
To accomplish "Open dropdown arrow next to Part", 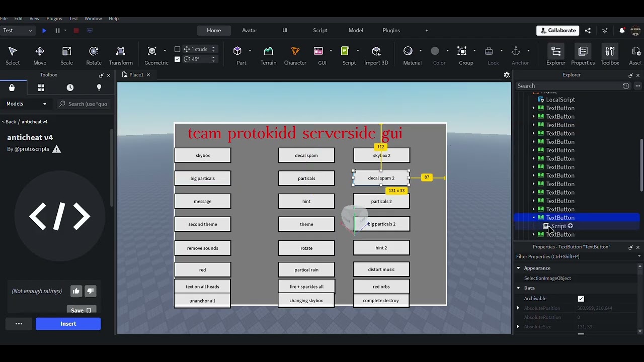I will click(x=250, y=51).
